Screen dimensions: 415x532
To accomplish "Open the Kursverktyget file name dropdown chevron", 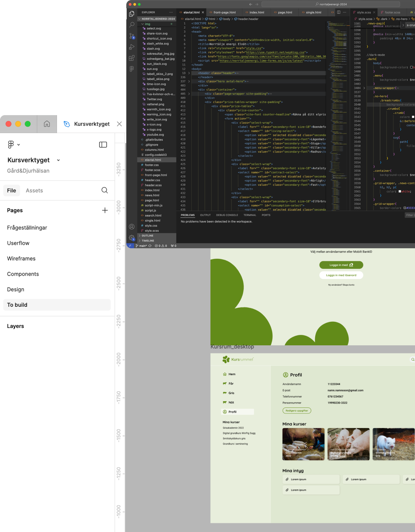I will (58, 160).
